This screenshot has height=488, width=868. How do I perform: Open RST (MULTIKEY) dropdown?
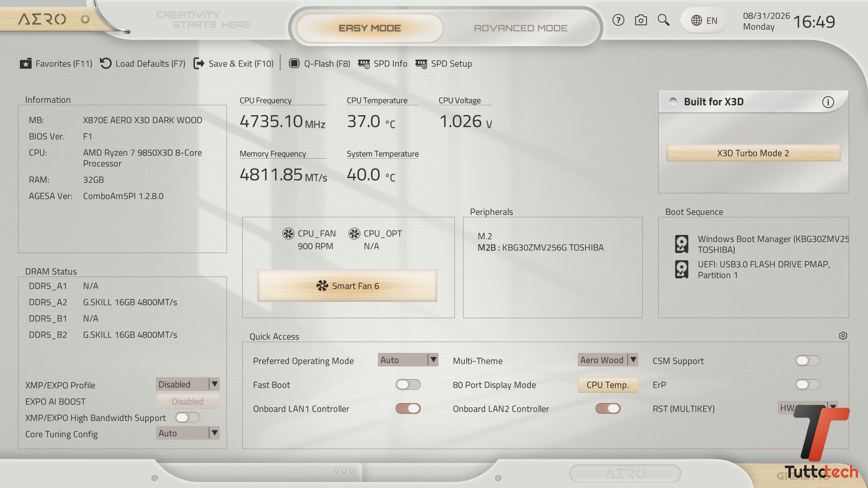pos(808,408)
